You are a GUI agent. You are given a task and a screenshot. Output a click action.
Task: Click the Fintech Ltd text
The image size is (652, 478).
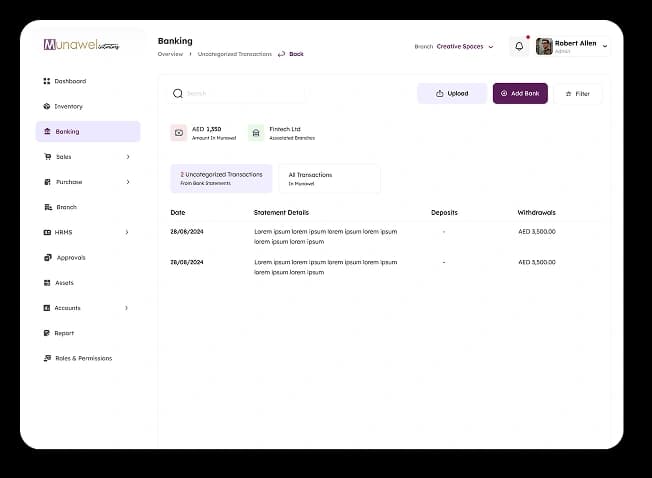[x=285, y=129]
